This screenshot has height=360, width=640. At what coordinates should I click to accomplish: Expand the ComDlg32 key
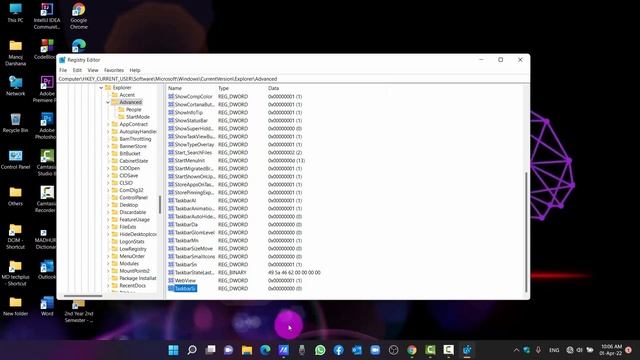pyautogui.click(x=108, y=190)
